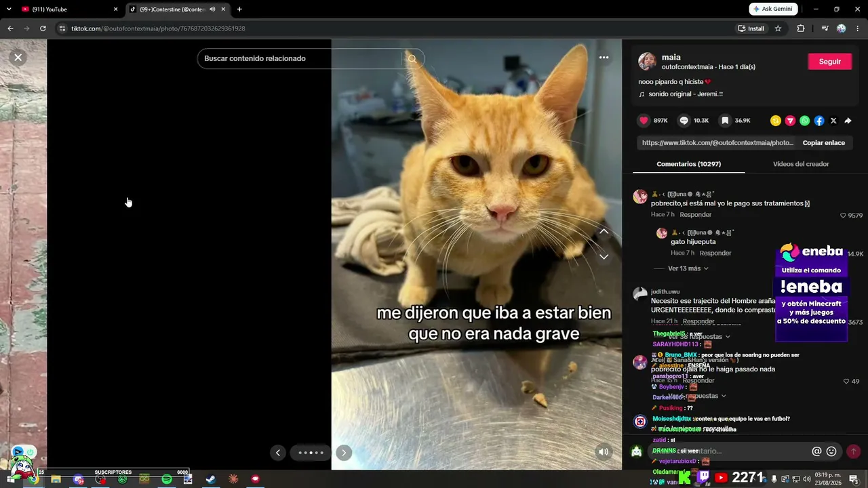868x488 pixels.
Task: Reload the TikTok page
Action: pos(43,28)
